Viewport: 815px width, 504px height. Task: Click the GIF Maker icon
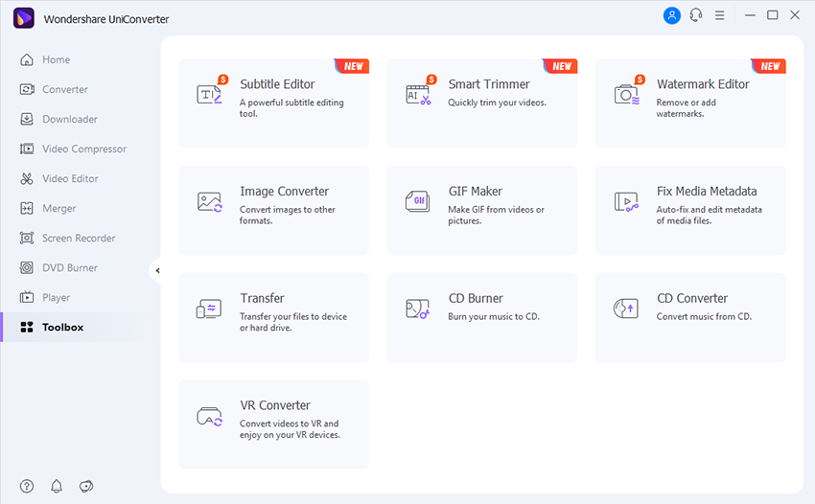(418, 201)
